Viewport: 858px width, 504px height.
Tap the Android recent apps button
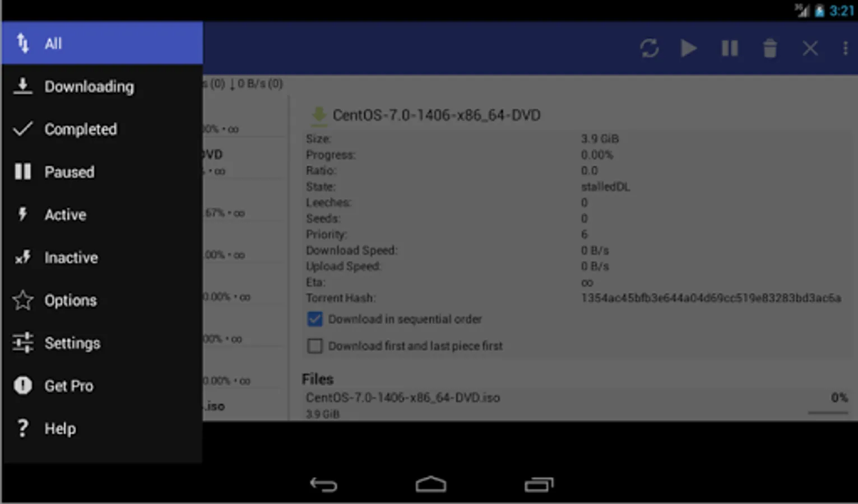(539, 484)
